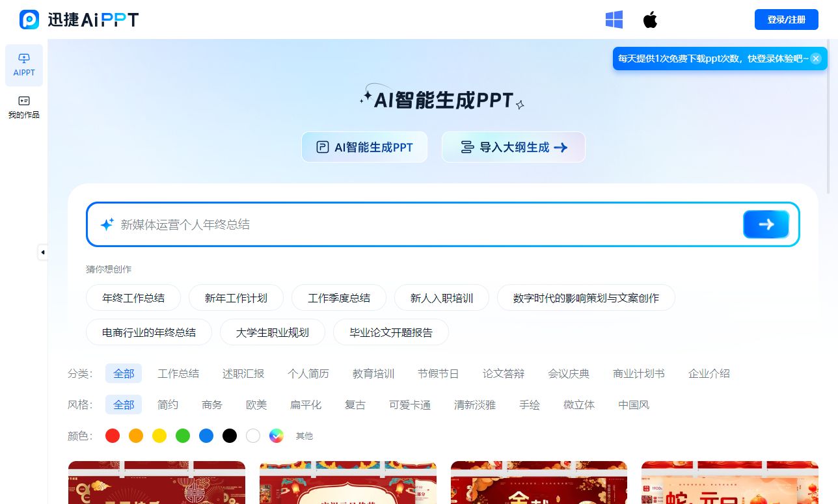Pick the black color swatch
This screenshot has width=838, height=504.
pos(230,436)
